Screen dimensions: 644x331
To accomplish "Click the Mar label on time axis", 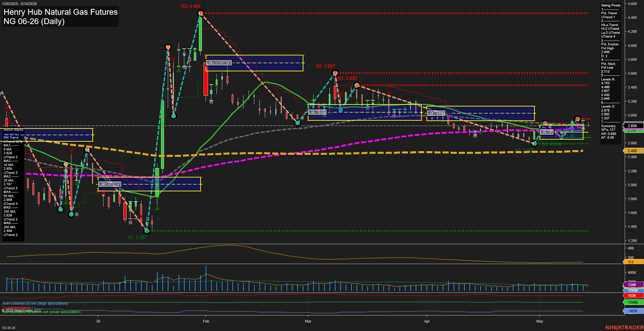I will pyautogui.click(x=308, y=321).
